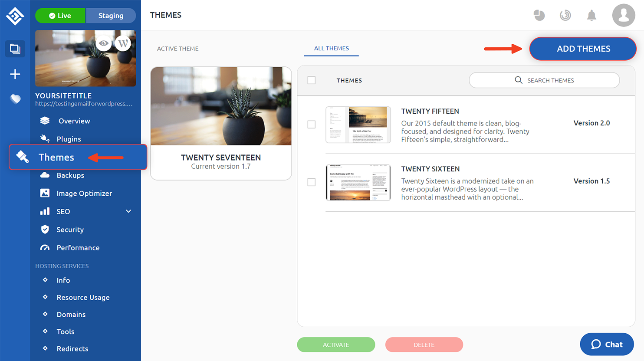Select the All Themes tab
The height and width of the screenshot is (361, 644).
332,48
